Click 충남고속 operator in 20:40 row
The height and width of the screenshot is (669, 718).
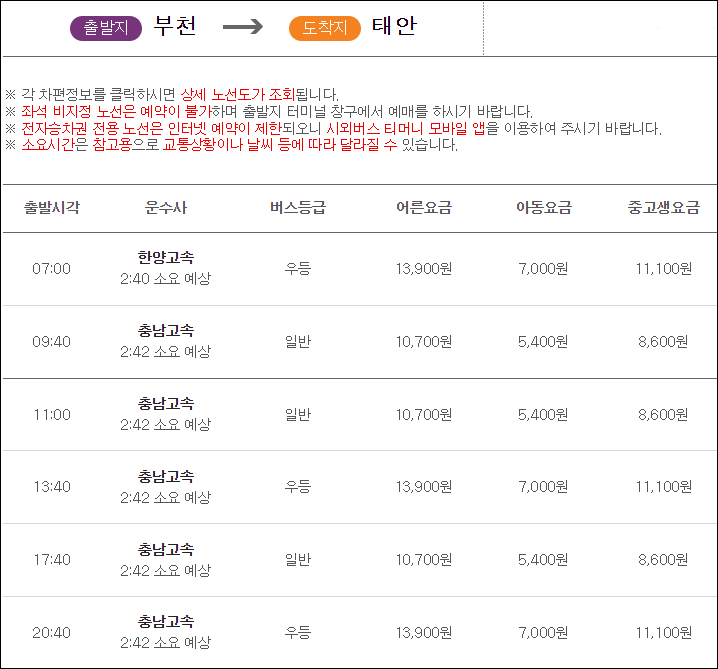tap(166, 621)
